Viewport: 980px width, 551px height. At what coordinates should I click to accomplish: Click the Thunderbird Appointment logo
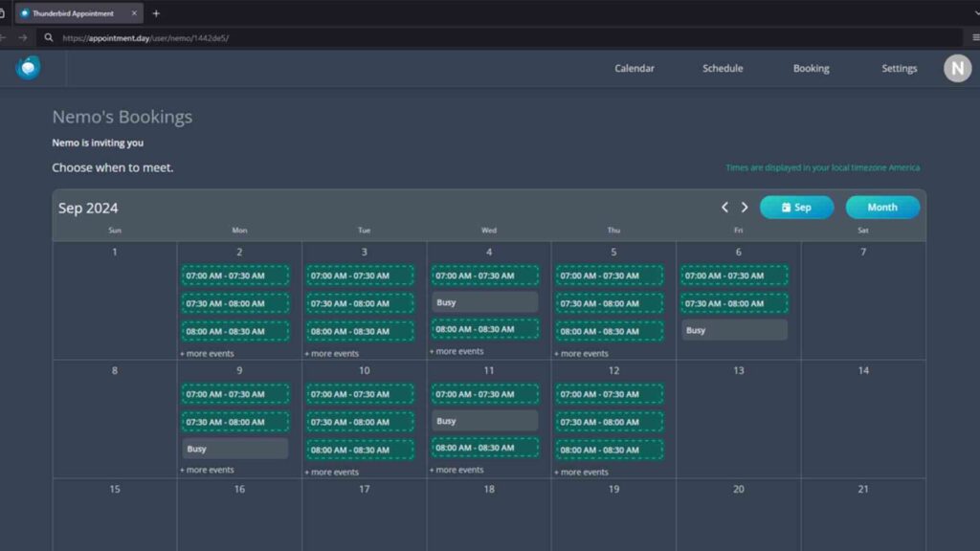coord(28,68)
